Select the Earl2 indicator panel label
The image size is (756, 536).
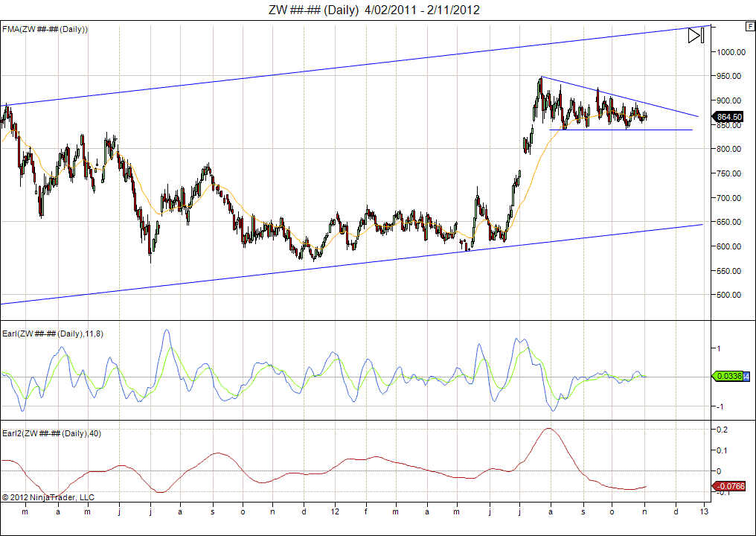pos(51,433)
